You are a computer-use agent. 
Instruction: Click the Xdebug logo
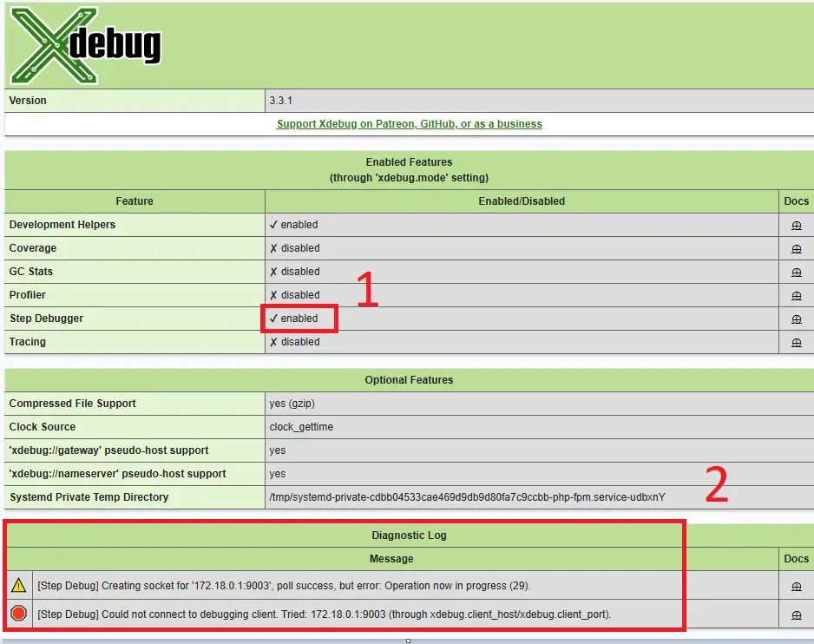click(85, 45)
